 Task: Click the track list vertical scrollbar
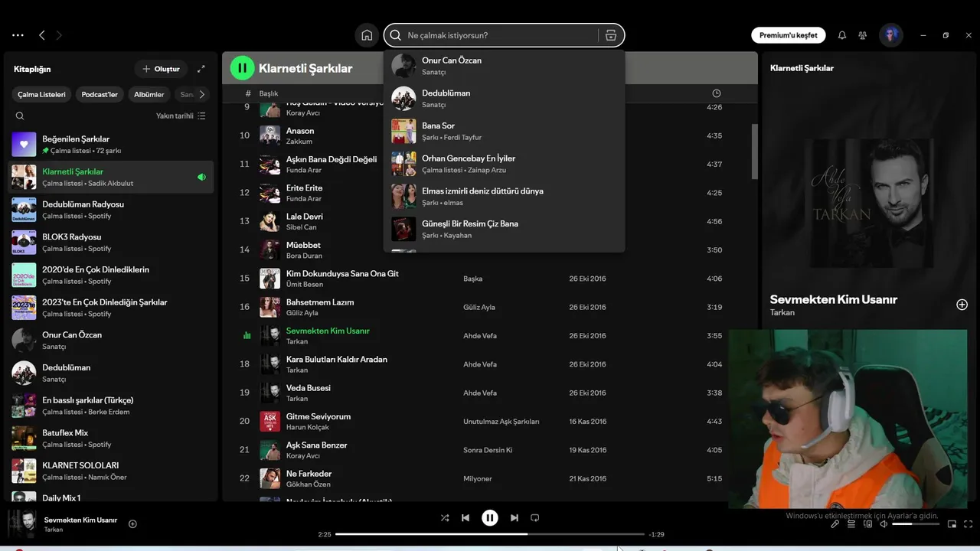755,152
